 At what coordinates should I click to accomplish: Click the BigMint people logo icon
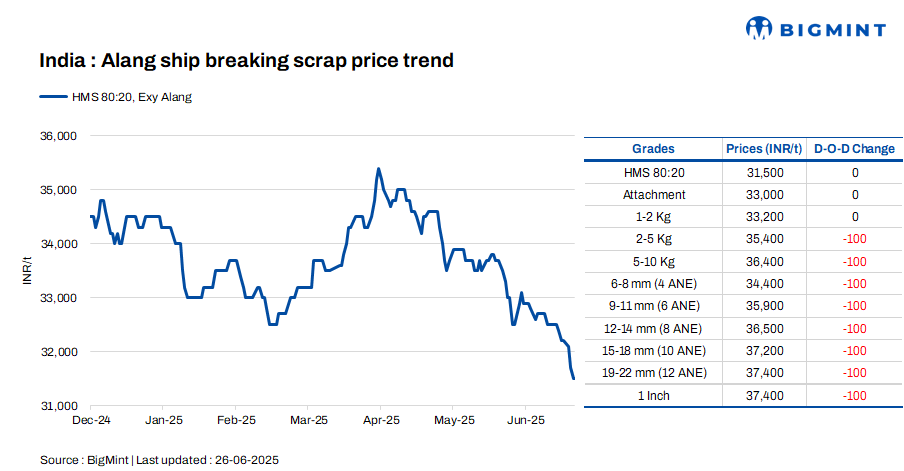(x=762, y=30)
